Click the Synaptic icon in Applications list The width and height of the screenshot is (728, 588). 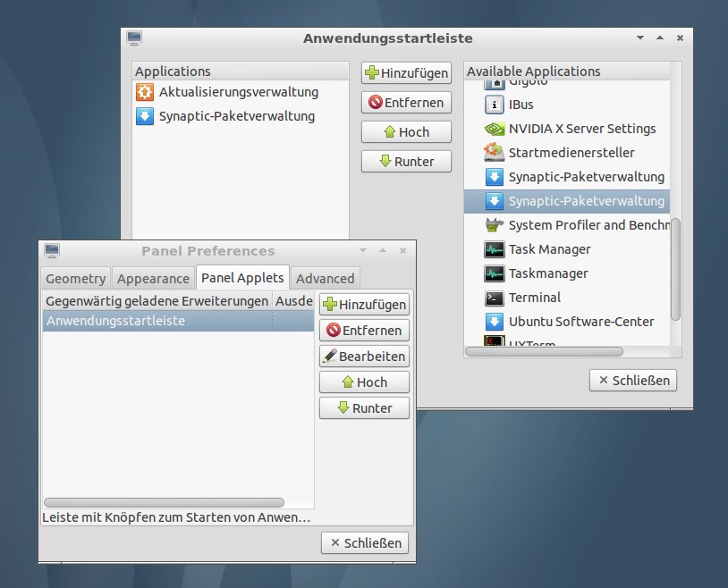click(x=144, y=116)
